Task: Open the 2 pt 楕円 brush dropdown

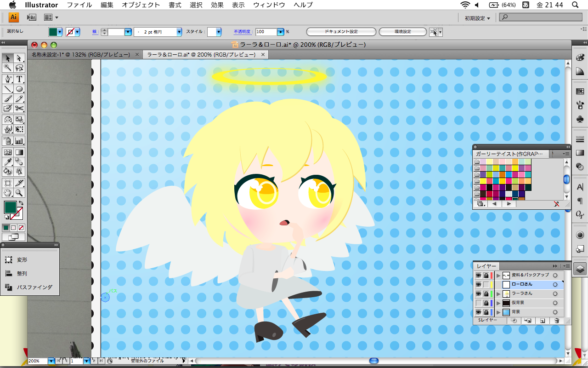Action: [x=179, y=32]
